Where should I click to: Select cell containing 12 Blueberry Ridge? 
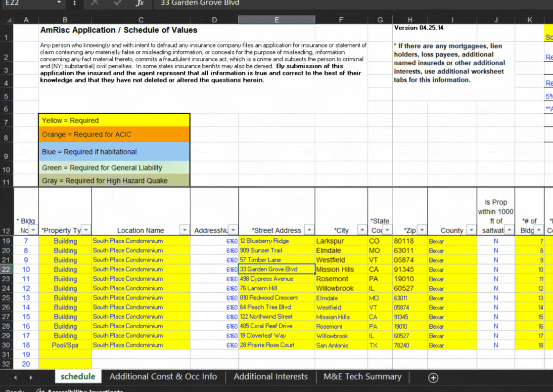coord(276,241)
